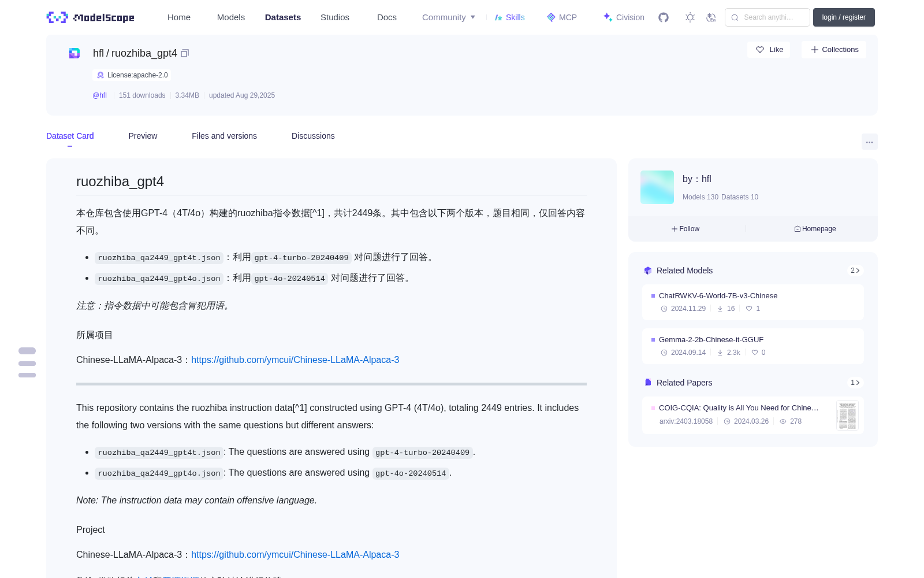924x578 pixels.
Task: Open the Studios nav item
Action: tap(335, 17)
